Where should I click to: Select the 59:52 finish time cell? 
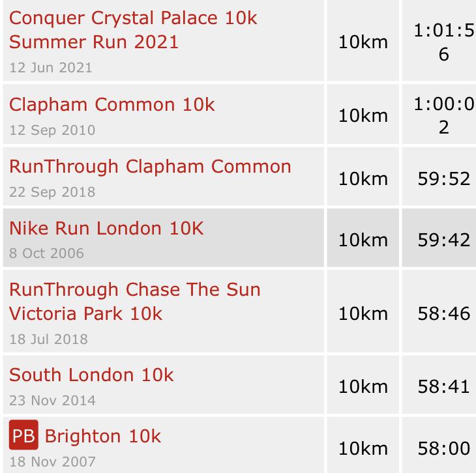[x=444, y=179]
